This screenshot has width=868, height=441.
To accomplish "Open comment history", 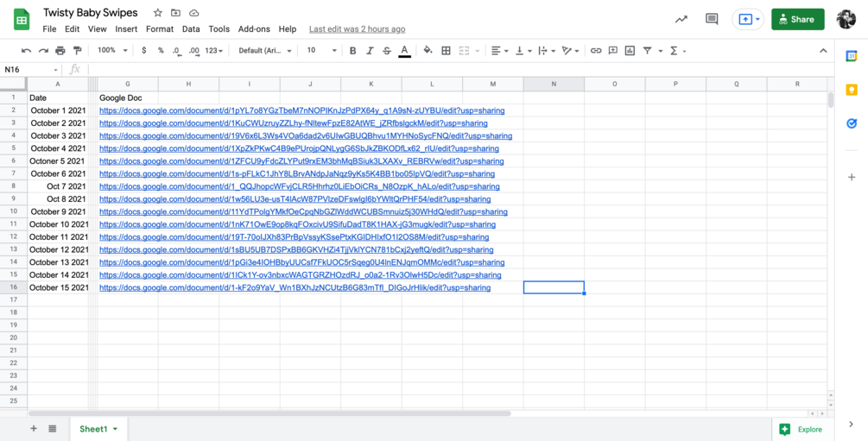I will coord(712,19).
